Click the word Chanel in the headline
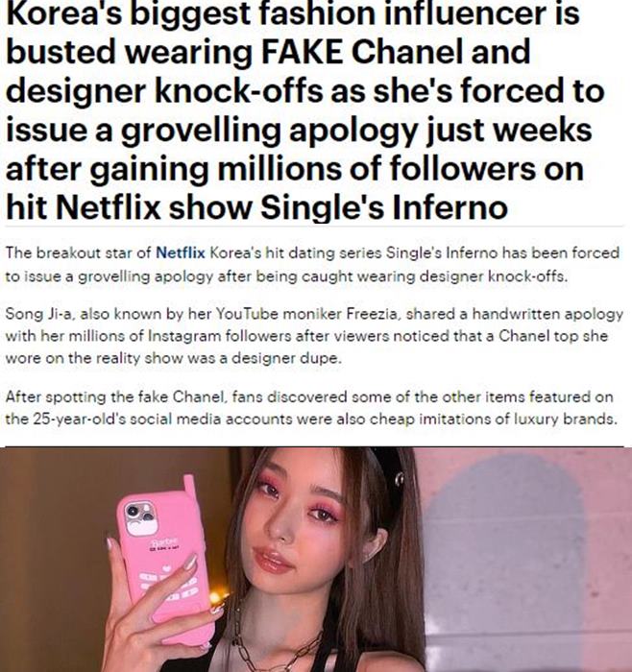 pos(406,52)
